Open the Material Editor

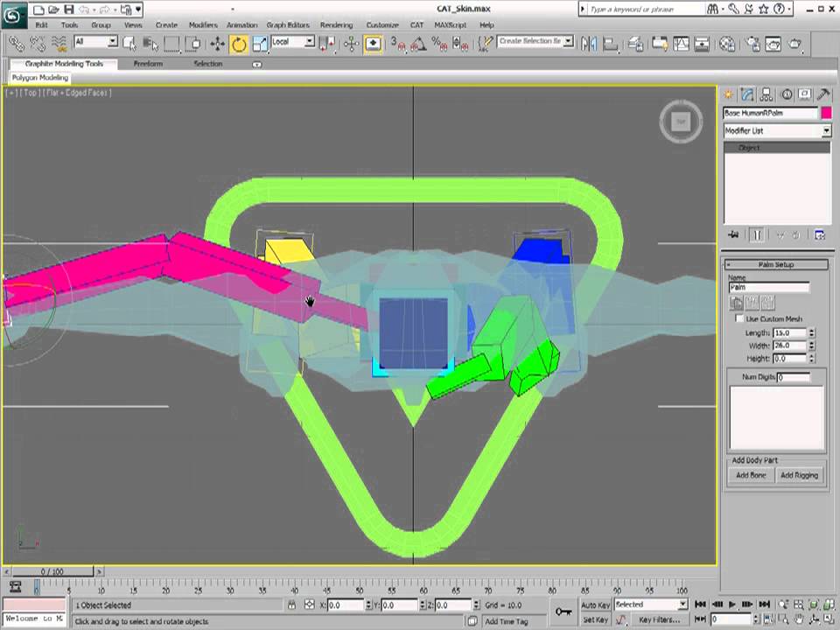coord(727,44)
